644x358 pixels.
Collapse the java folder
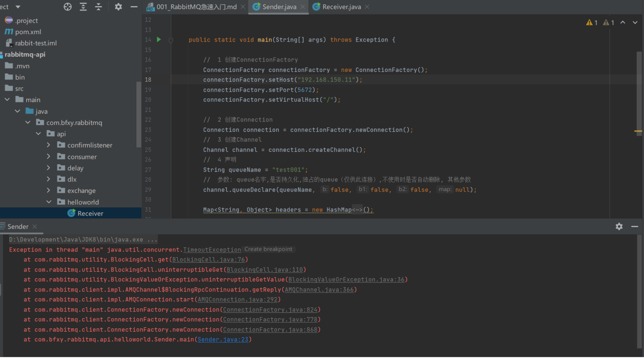pyautogui.click(x=17, y=111)
